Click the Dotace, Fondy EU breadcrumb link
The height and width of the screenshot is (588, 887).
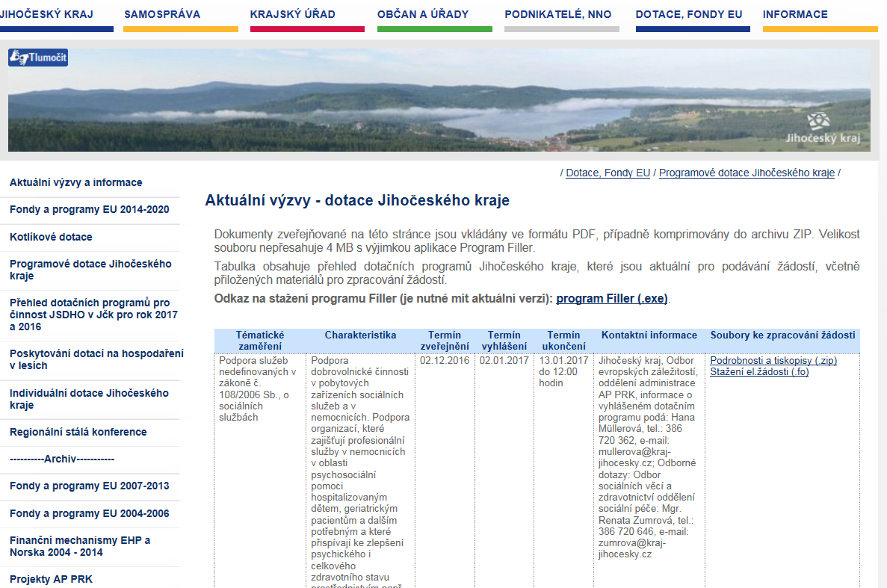pyautogui.click(x=608, y=173)
